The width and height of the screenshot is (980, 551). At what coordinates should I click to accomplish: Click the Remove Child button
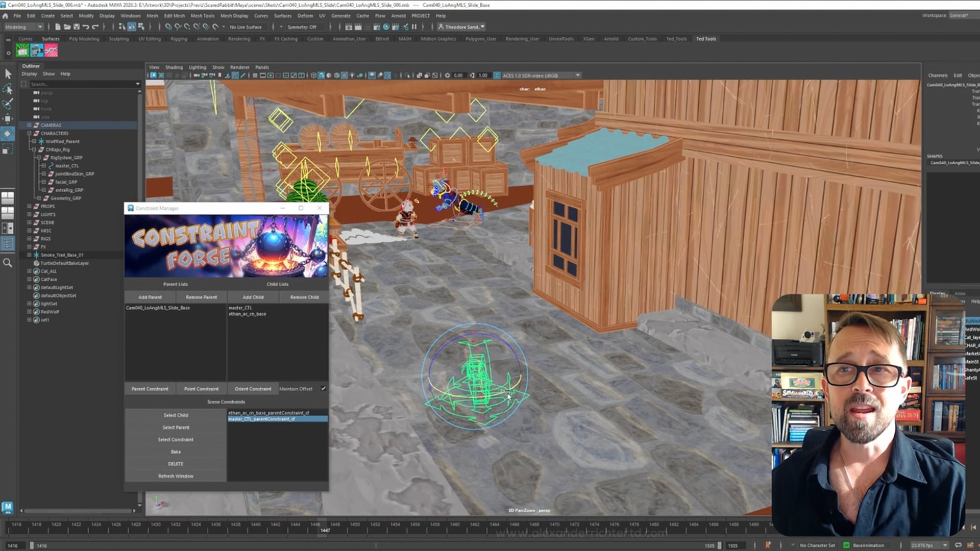click(x=304, y=297)
